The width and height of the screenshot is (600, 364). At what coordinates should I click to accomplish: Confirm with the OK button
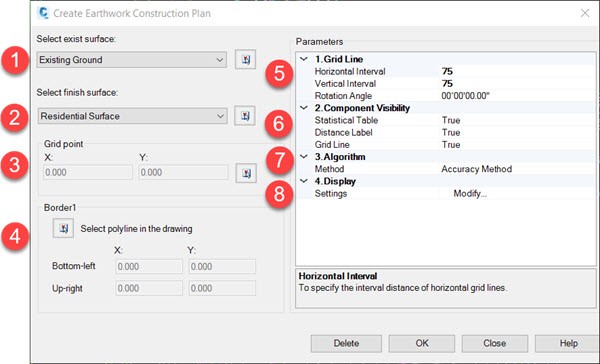point(422,343)
